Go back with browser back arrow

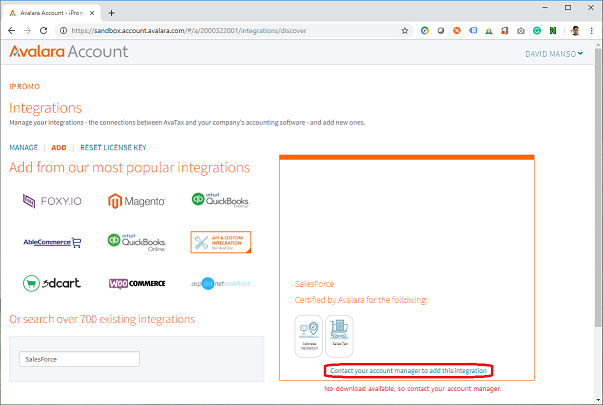coord(12,31)
